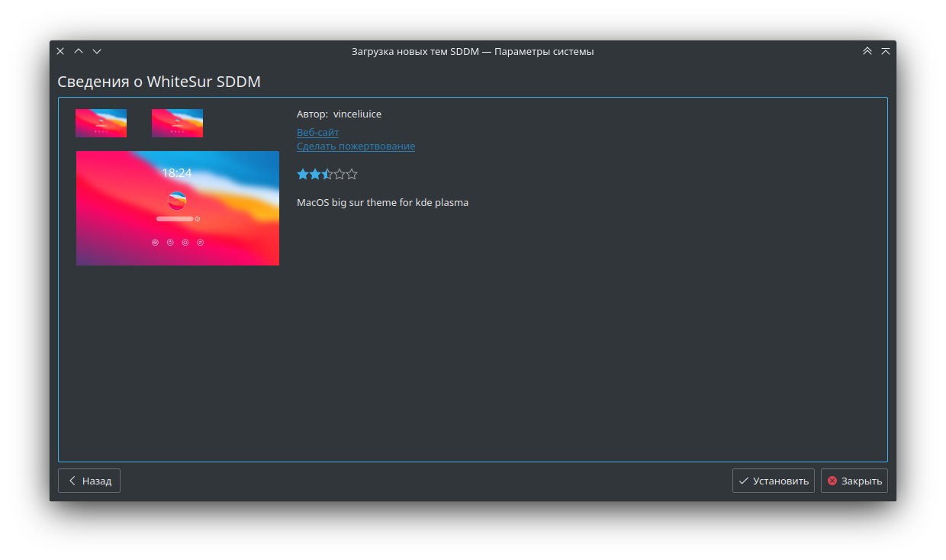The width and height of the screenshot is (946, 560).
Task: Select the first small preview thumbnail
Action: tap(101, 123)
